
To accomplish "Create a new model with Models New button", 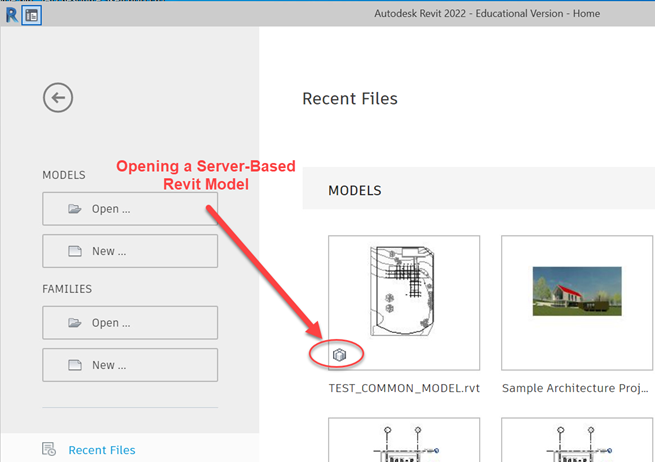I will (x=130, y=251).
